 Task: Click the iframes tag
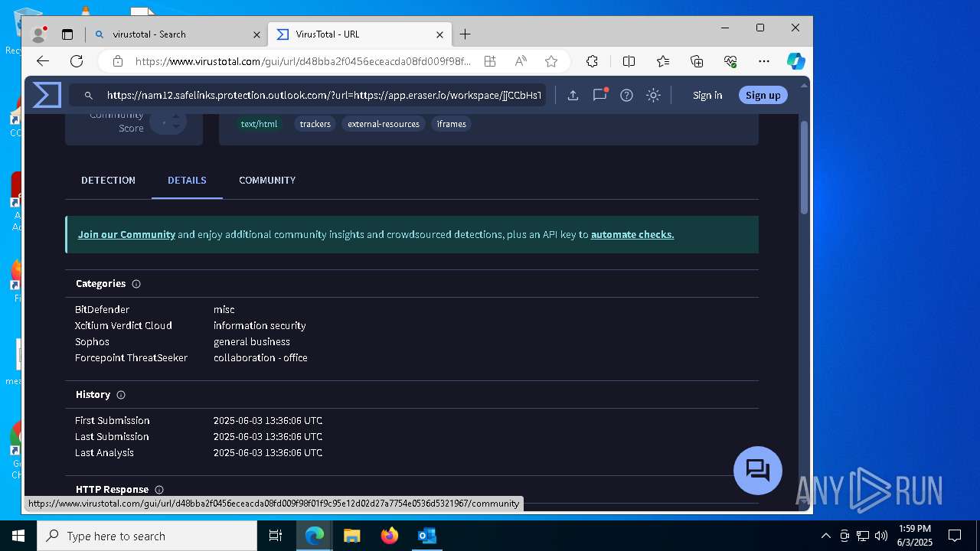point(452,124)
